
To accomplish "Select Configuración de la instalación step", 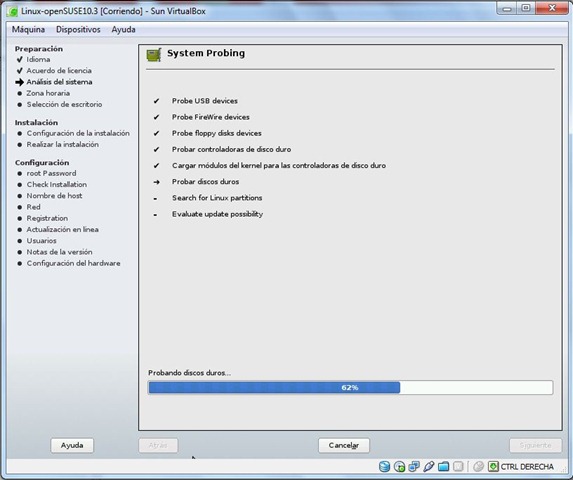I will 78,133.
